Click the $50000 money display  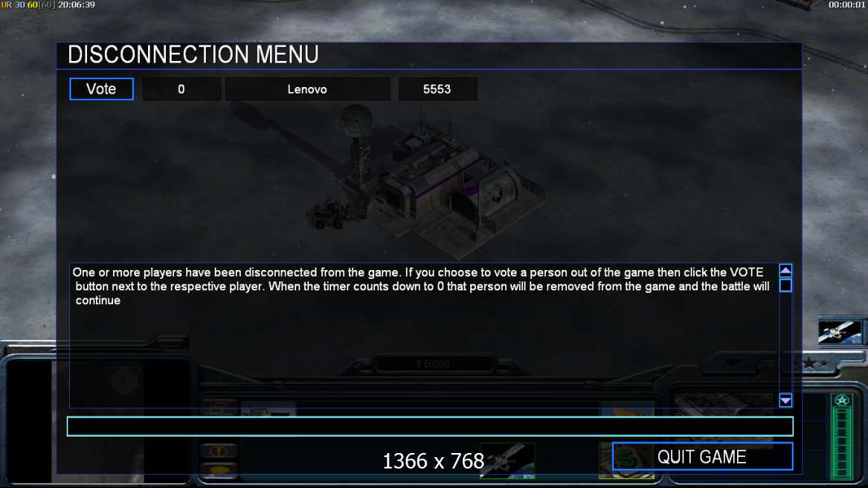(433, 364)
